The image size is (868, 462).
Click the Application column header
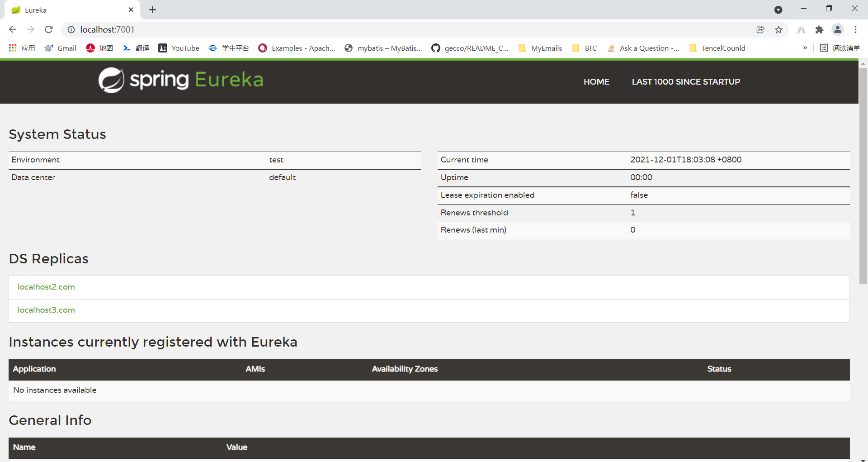[34, 369]
